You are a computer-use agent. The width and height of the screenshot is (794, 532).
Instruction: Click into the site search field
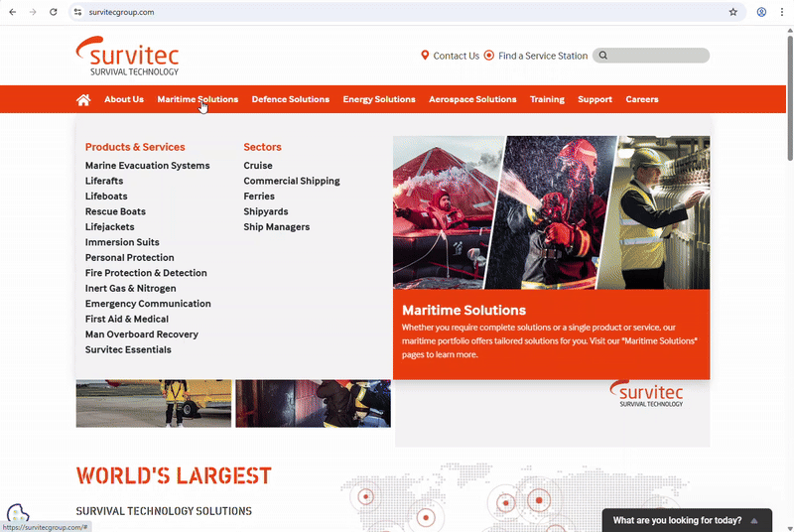(x=651, y=56)
